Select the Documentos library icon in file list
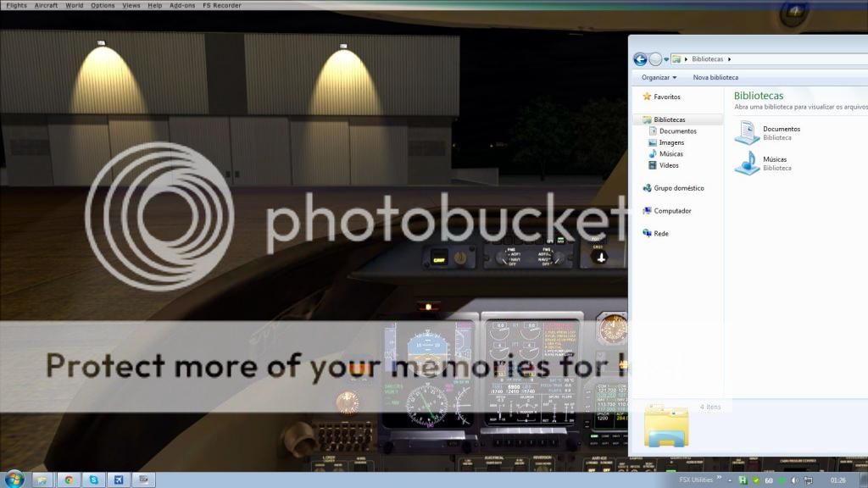The image size is (868, 488). tap(747, 133)
